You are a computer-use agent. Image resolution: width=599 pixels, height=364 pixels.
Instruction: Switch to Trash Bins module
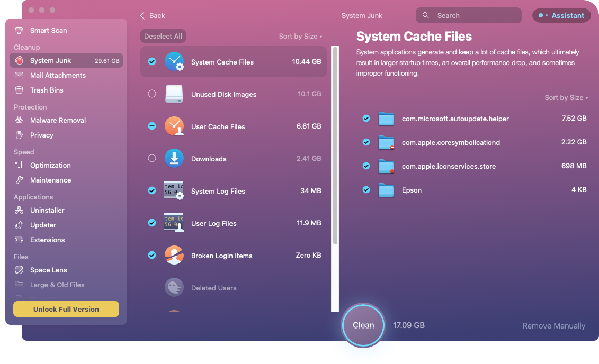coord(66,90)
